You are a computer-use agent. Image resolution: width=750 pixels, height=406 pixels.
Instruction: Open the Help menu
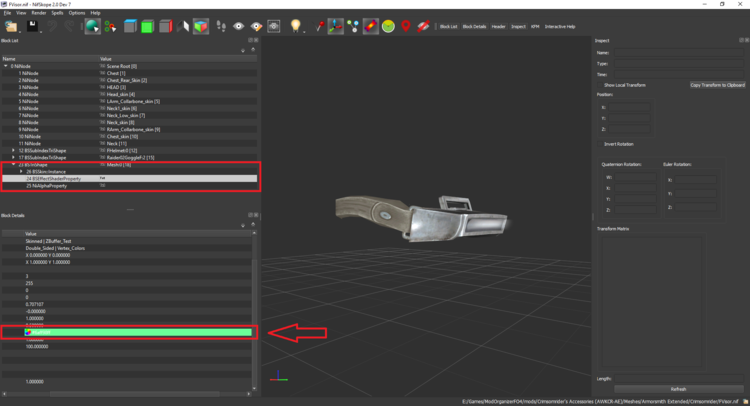click(95, 13)
